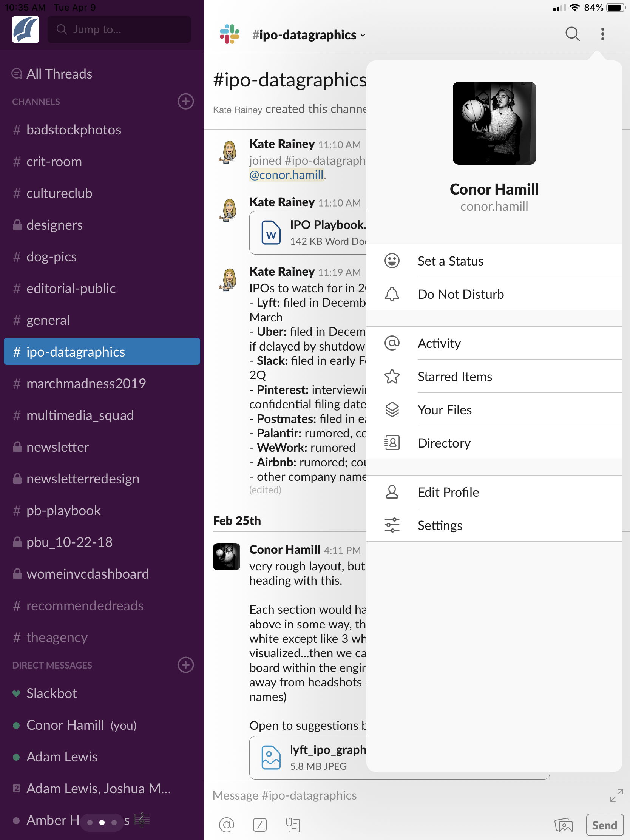Open the general channel
630x840 pixels.
pos(102,320)
